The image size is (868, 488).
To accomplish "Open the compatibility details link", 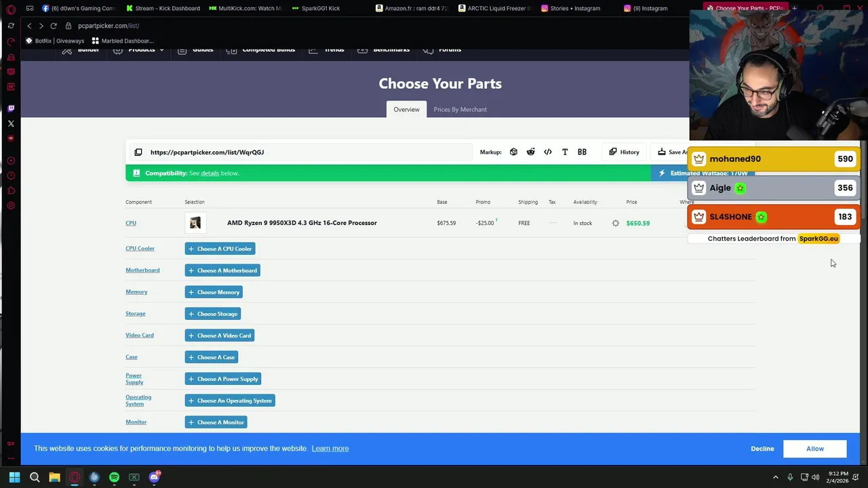I will point(210,174).
